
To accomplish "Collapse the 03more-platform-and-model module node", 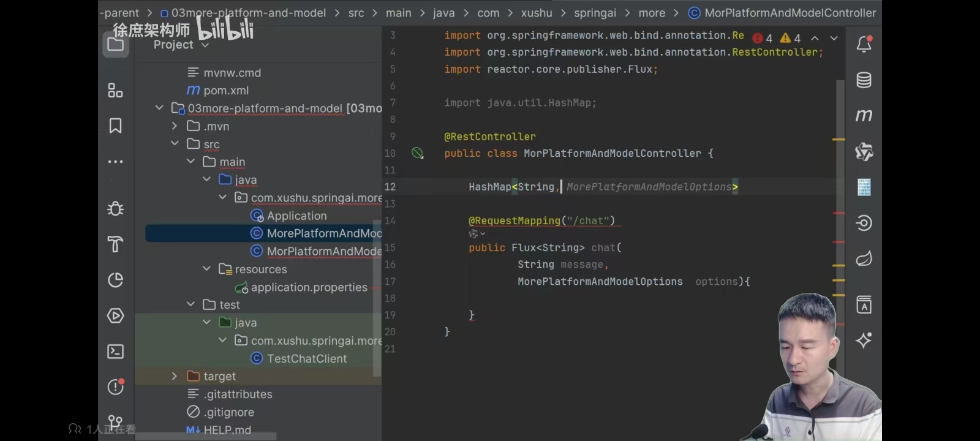I will (159, 108).
